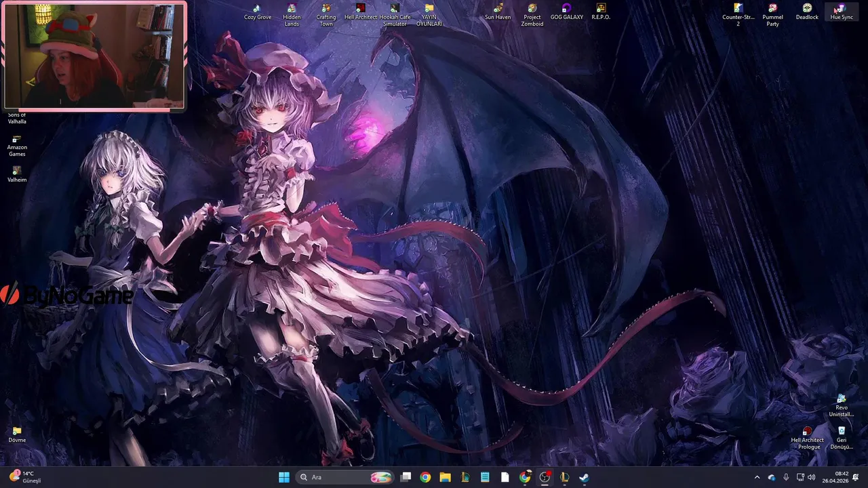Select the Deadlock game shortcut
This screenshot has width=868, height=488.
coord(807,12)
